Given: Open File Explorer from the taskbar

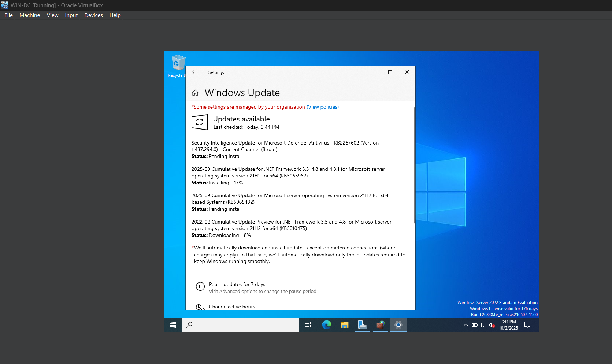Looking at the screenshot, I should tap(344, 325).
